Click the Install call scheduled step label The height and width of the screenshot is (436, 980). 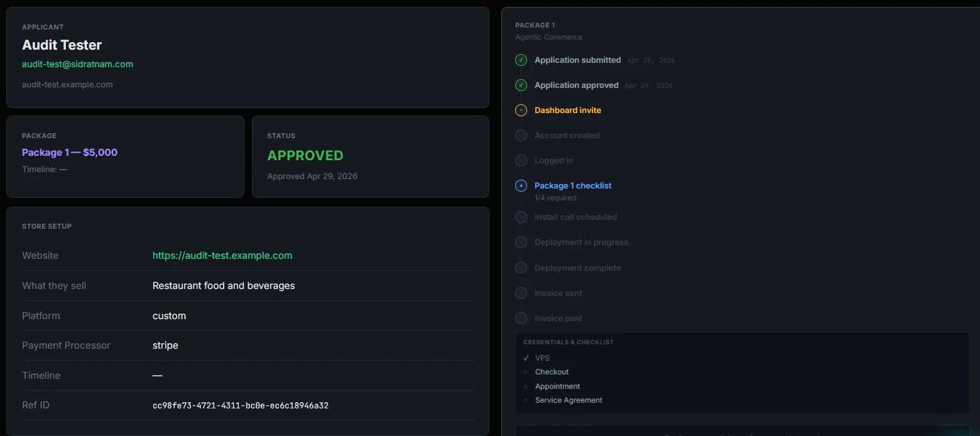(x=575, y=217)
